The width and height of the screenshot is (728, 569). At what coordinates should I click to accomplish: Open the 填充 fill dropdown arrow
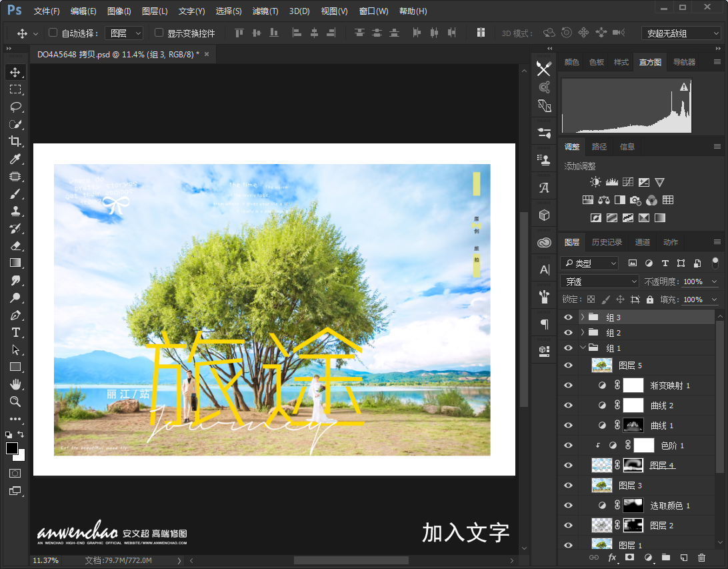(x=715, y=300)
